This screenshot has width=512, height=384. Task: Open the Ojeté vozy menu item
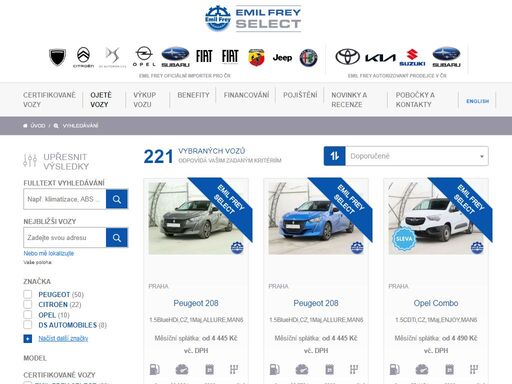(101, 100)
